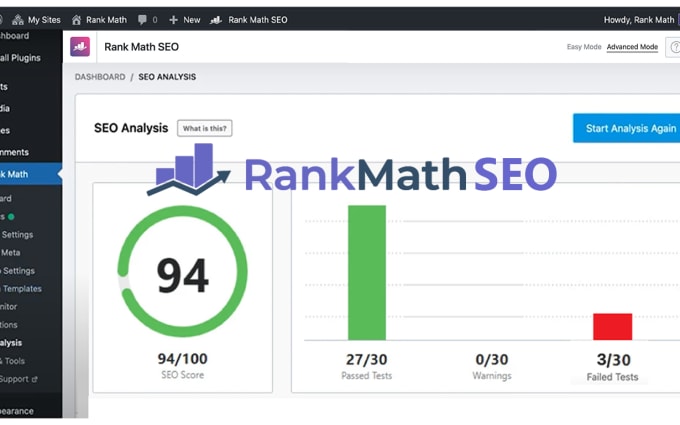Open the SEO Analysis submenu item in sidebar
The height and width of the screenshot is (425, 680).
point(11,343)
